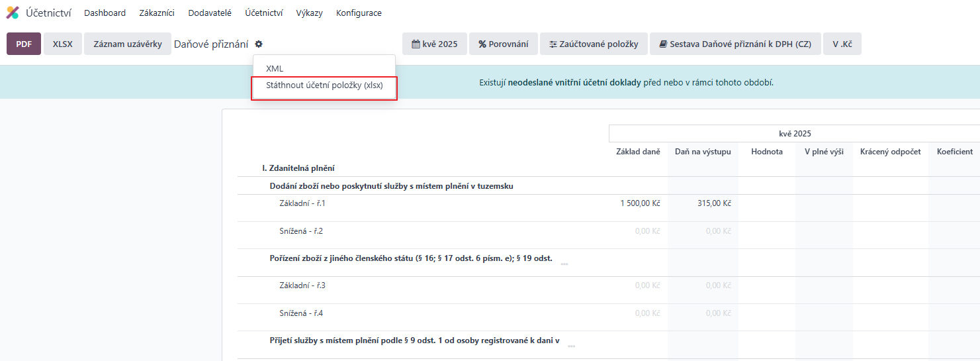Open the Výkazy menu
This screenshot has height=361, width=980.
[309, 13]
